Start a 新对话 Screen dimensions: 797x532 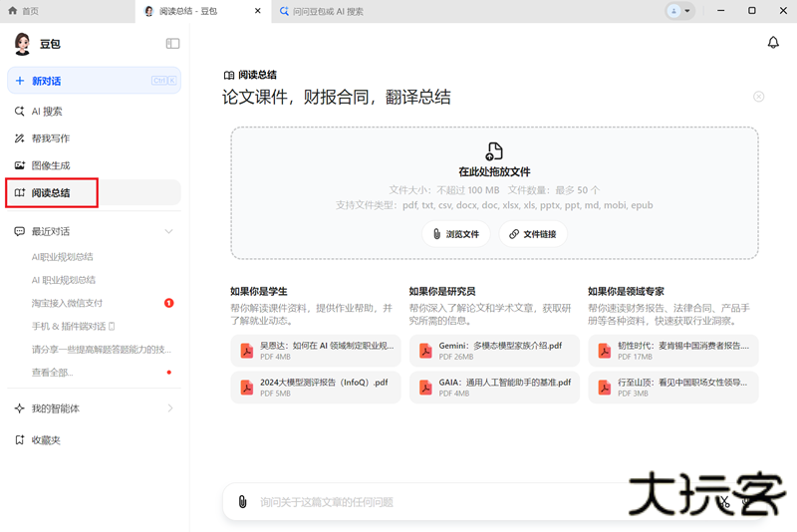[94, 81]
